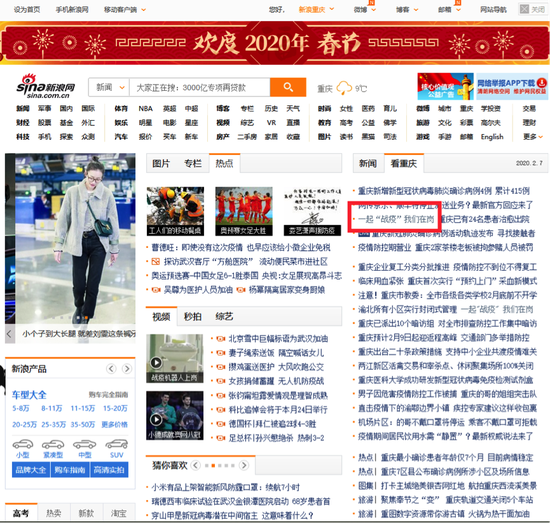Click next arrow in 猜你喜欢 section
The height and width of the screenshot is (523, 550).
(243, 465)
